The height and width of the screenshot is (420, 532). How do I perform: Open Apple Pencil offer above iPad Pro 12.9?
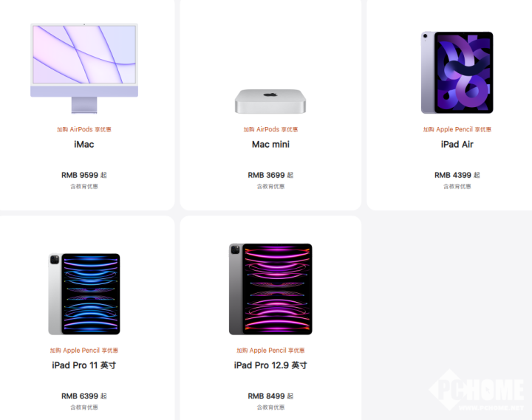(x=270, y=351)
